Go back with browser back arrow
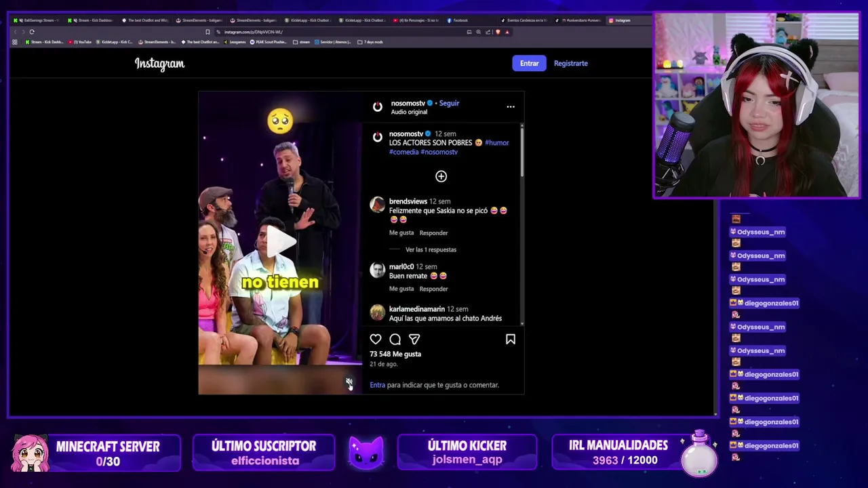 click(x=15, y=32)
